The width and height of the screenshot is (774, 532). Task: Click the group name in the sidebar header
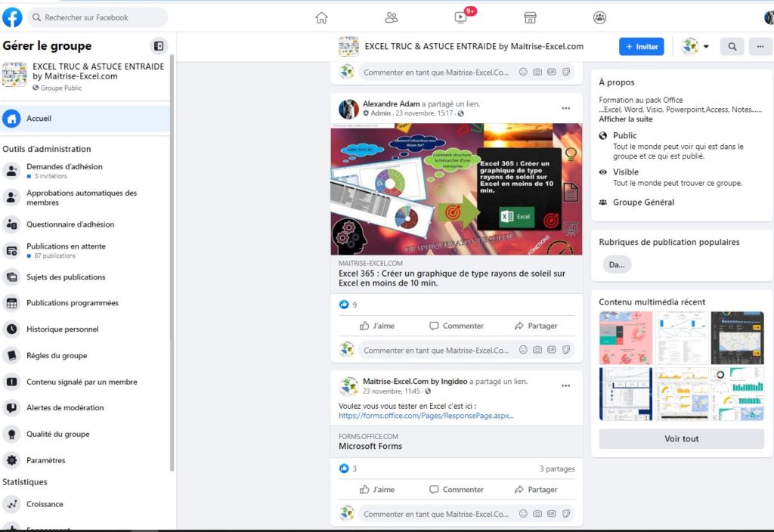coord(98,71)
